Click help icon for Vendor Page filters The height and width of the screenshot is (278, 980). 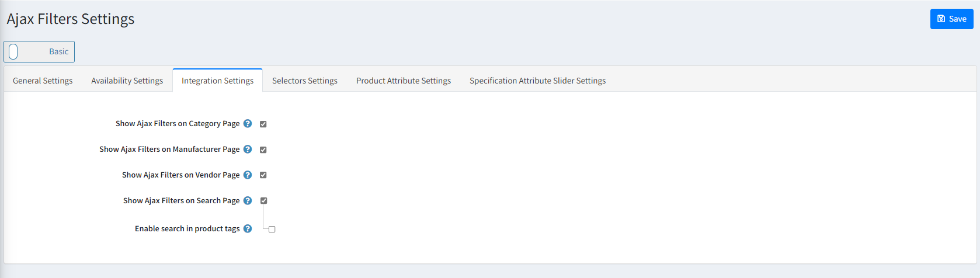(248, 175)
